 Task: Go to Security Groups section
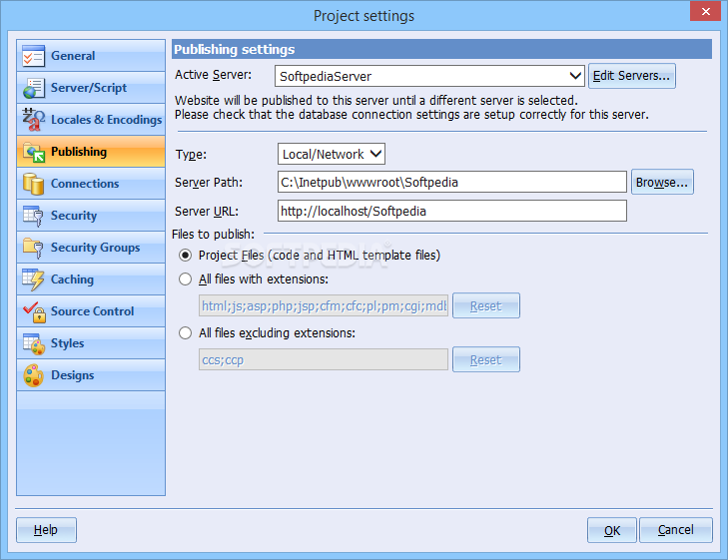pos(91,248)
